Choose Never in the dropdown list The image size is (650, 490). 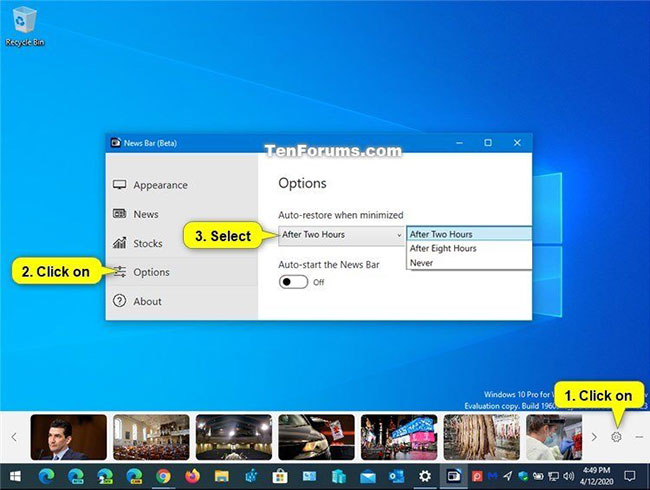click(x=469, y=263)
